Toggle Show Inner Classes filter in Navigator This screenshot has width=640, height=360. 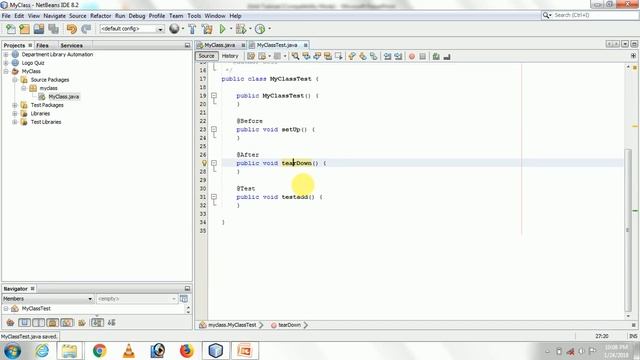click(67, 323)
